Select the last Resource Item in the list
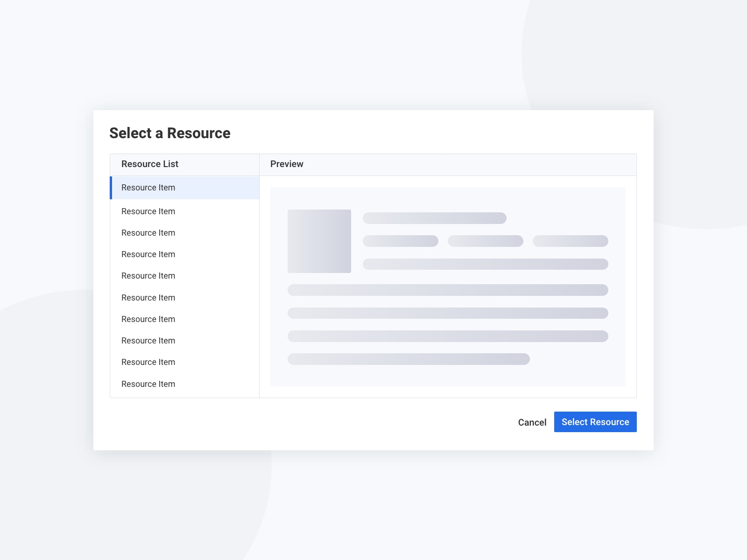This screenshot has width=747, height=560. point(185,384)
